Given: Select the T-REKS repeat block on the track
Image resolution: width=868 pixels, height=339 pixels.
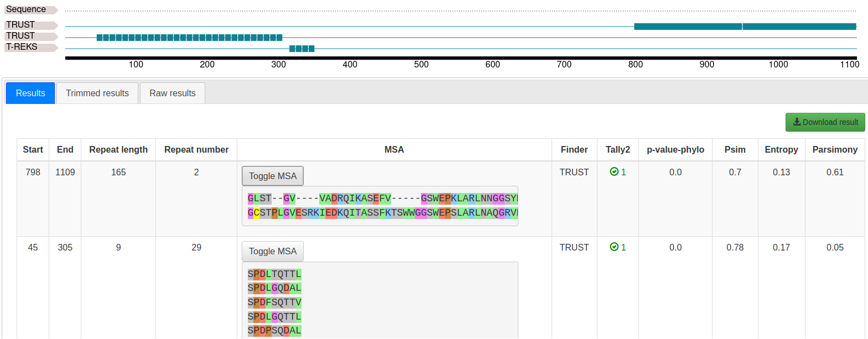Looking at the screenshot, I should coord(302,49).
